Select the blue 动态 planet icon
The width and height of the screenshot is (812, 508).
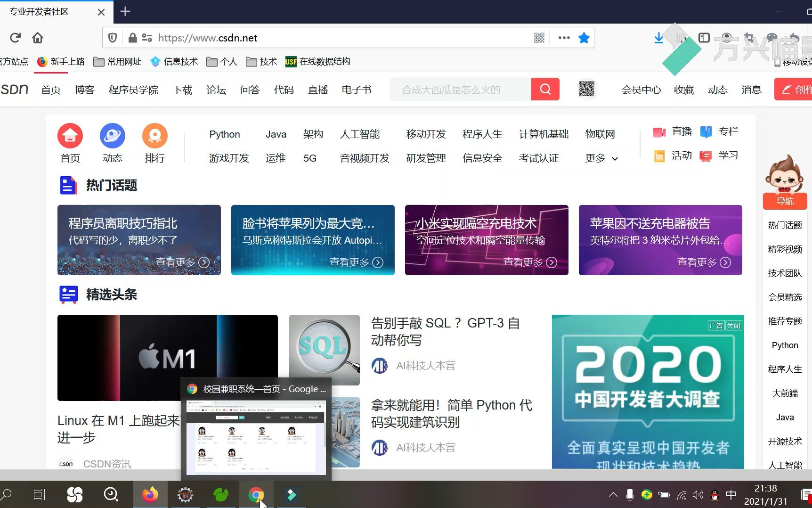[113, 136]
